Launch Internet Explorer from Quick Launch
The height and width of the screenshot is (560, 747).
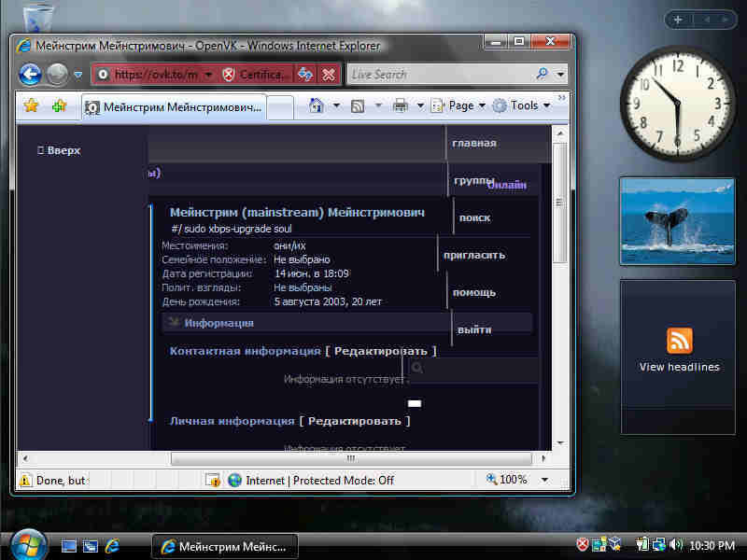tap(113, 545)
